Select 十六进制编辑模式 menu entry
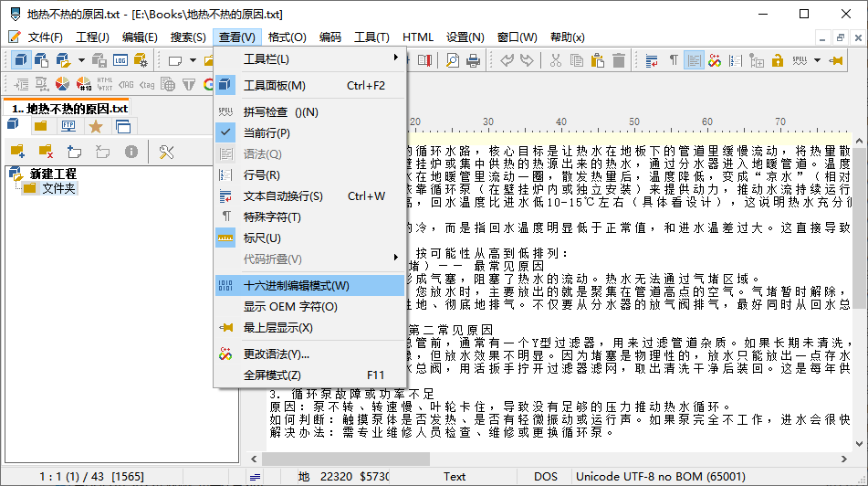Image resolution: width=868 pixels, height=486 pixels. tap(296, 286)
